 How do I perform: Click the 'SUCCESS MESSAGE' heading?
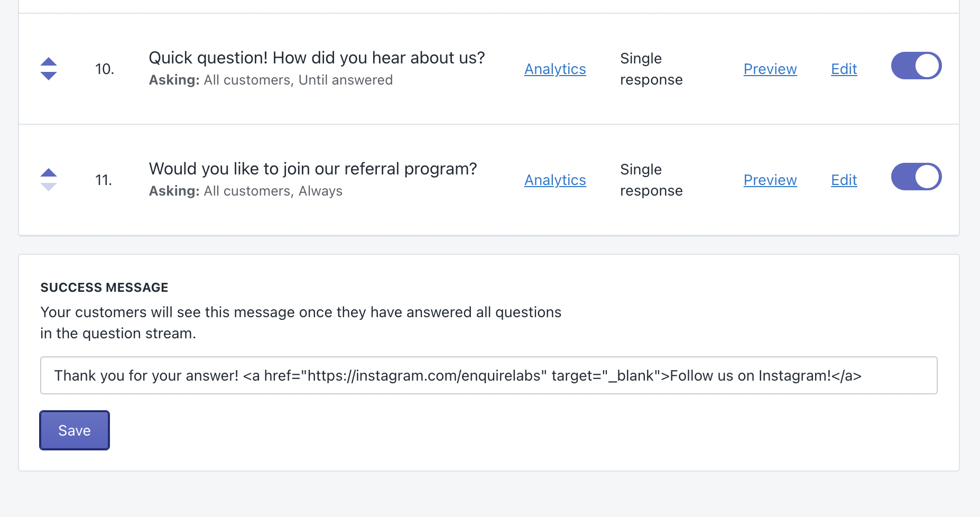click(x=104, y=288)
